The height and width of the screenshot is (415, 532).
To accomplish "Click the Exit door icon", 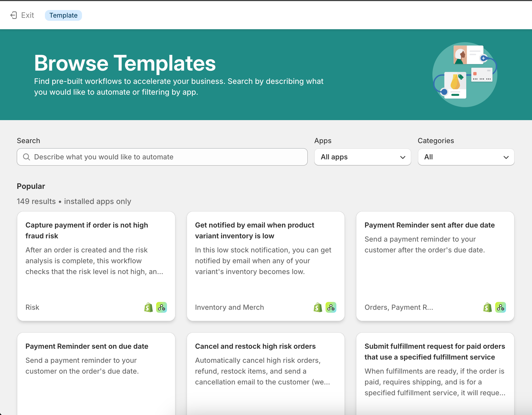I will pos(14,15).
